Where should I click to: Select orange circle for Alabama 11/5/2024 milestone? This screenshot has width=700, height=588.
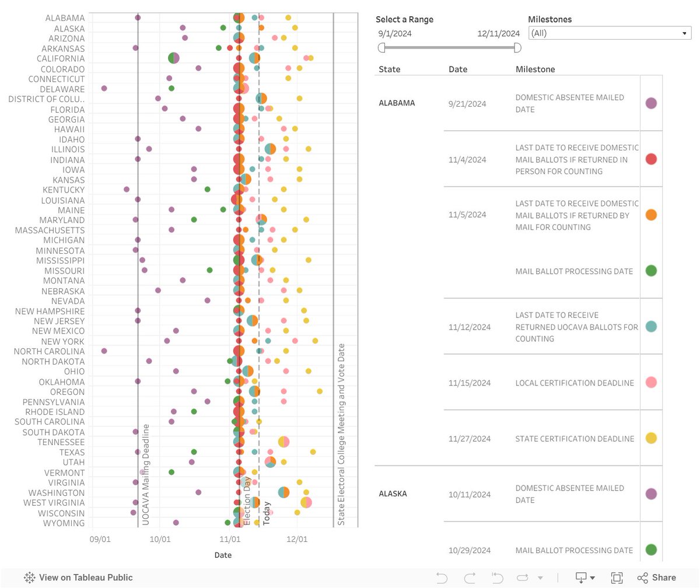652,215
